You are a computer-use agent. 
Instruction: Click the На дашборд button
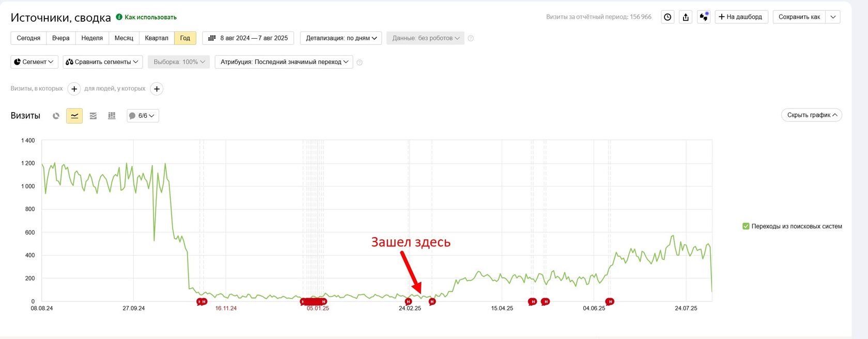coord(741,17)
